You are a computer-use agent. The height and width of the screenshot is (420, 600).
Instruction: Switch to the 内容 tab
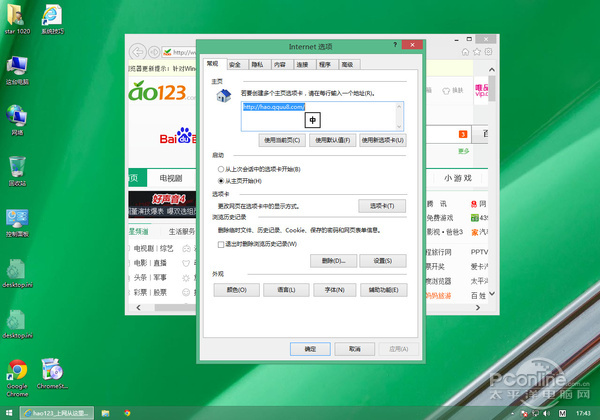click(280, 65)
